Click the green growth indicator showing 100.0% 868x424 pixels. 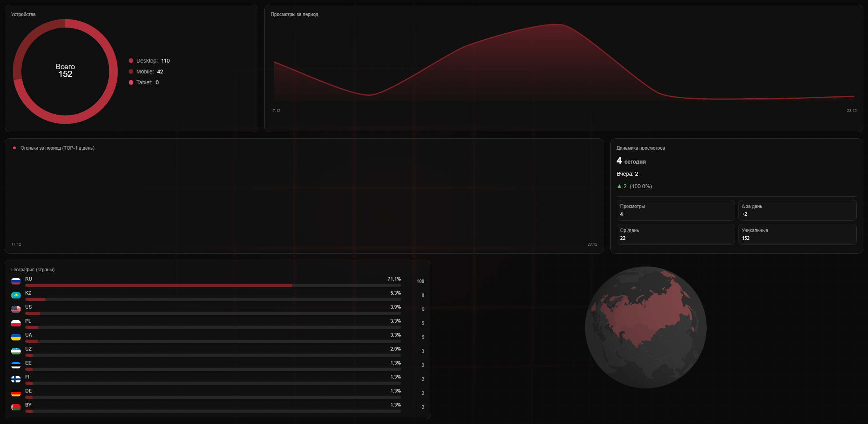pyautogui.click(x=635, y=186)
